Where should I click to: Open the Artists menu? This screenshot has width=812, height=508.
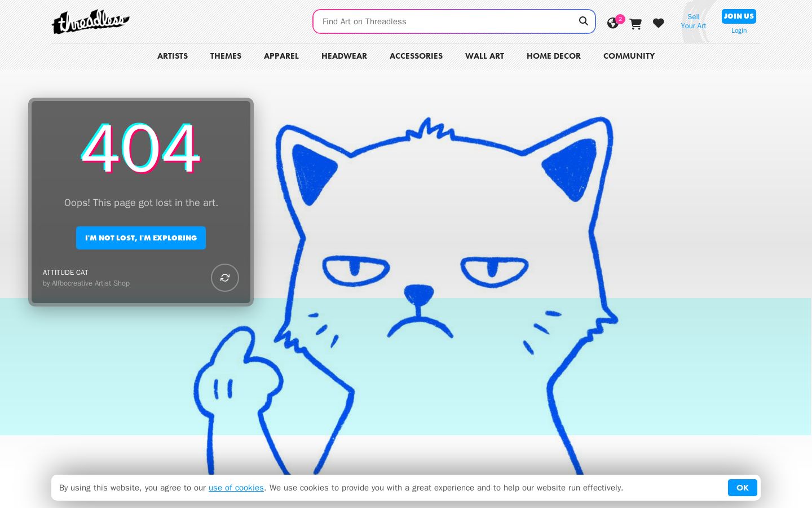(x=173, y=56)
